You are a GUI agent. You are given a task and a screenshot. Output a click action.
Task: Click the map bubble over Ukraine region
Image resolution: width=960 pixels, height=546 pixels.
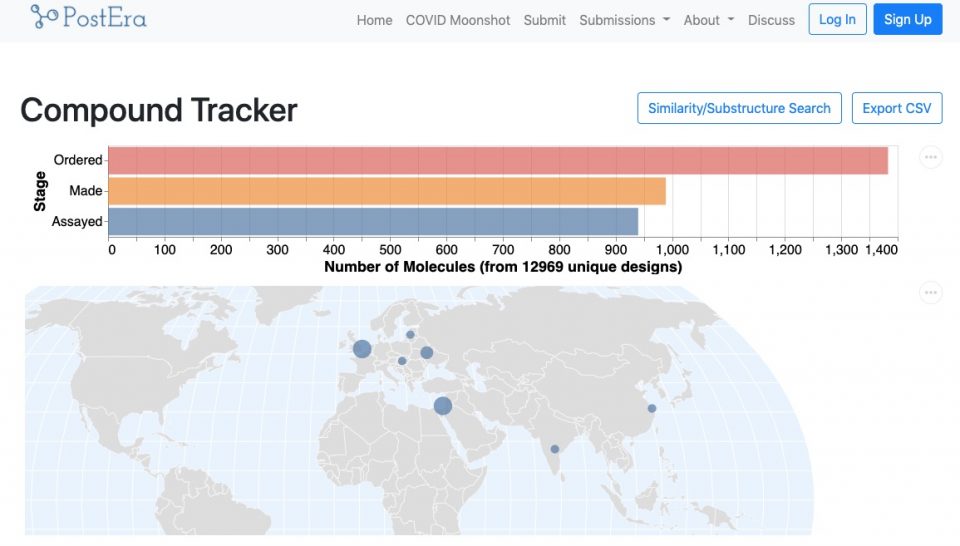427,352
